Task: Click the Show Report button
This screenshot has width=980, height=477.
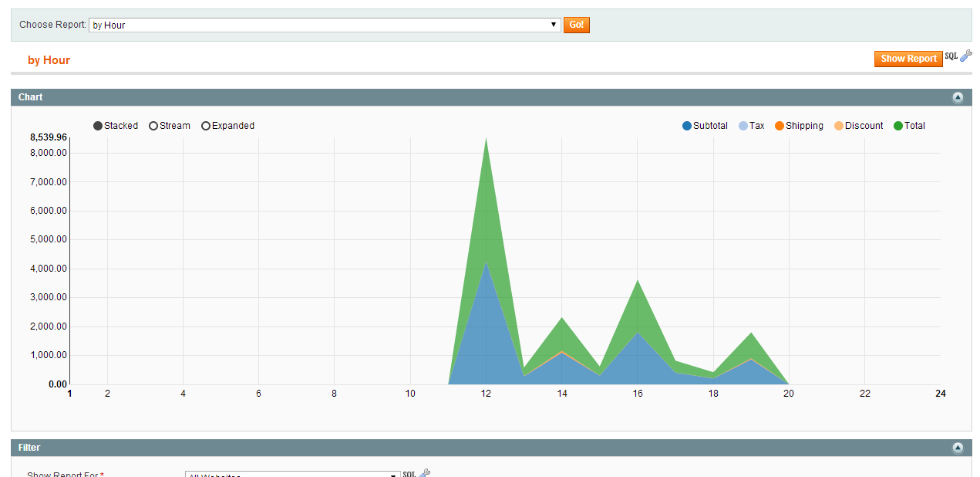Action: coord(908,59)
